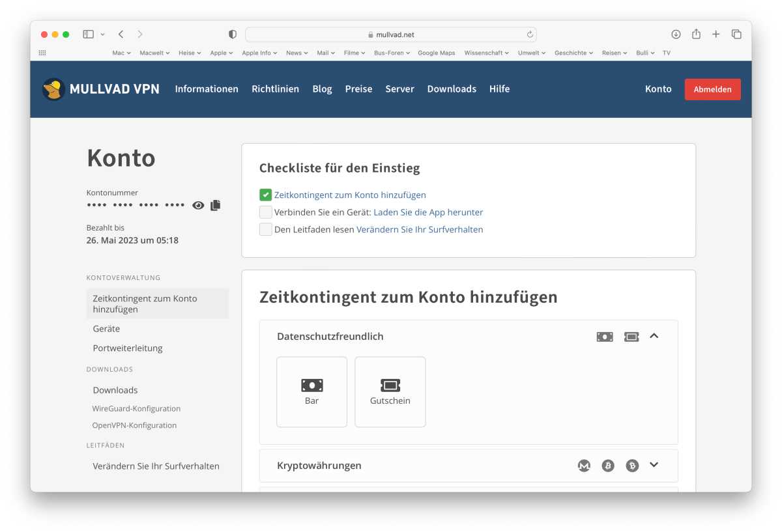The width and height of the screenshot is (782, 532).
Task: Open OpenVPN-Konfiguration in the sidebar
Action: pyautogui.click(x=134, y=425)
